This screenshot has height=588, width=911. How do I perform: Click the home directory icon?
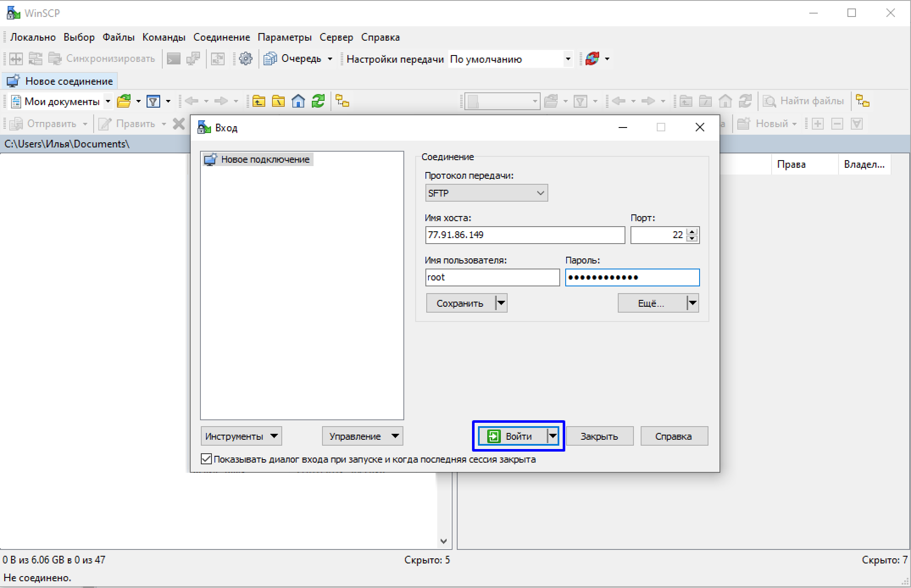[298, 101]
